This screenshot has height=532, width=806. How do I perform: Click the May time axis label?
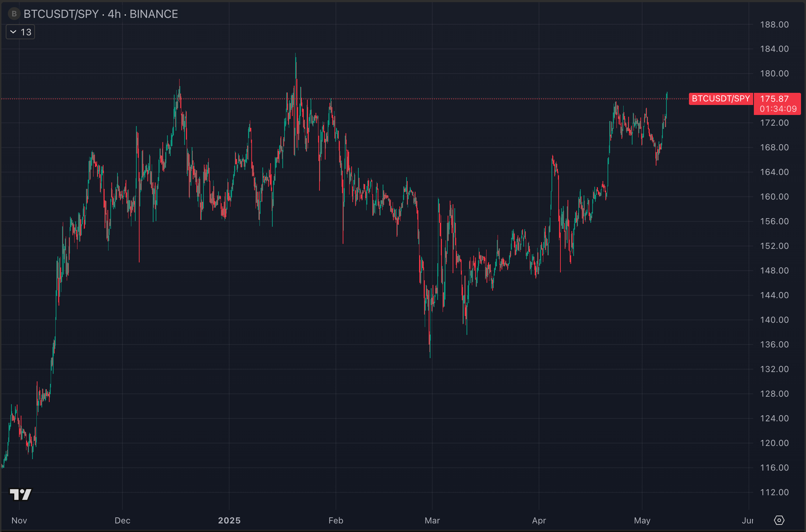(x=642, y=520)
